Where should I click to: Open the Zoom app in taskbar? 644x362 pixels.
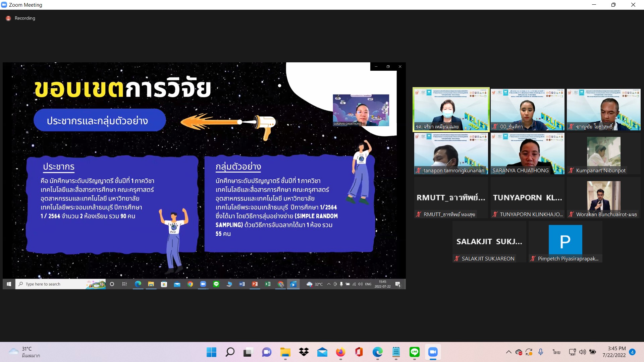(433, 352)
